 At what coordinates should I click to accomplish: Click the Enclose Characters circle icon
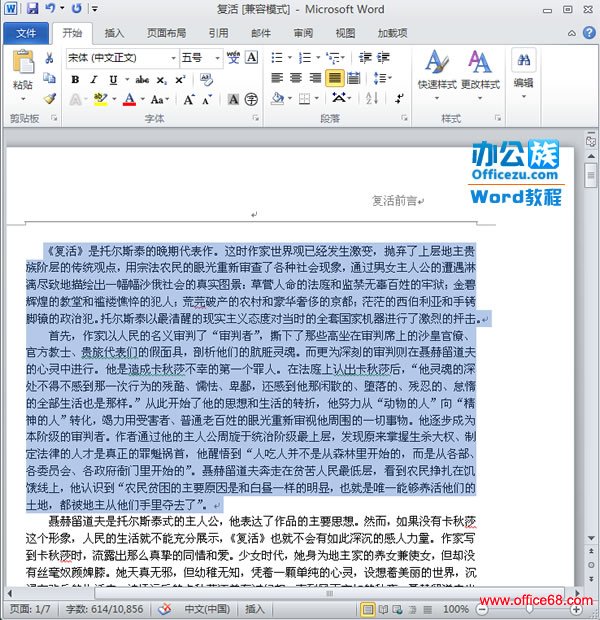point(251,99)
